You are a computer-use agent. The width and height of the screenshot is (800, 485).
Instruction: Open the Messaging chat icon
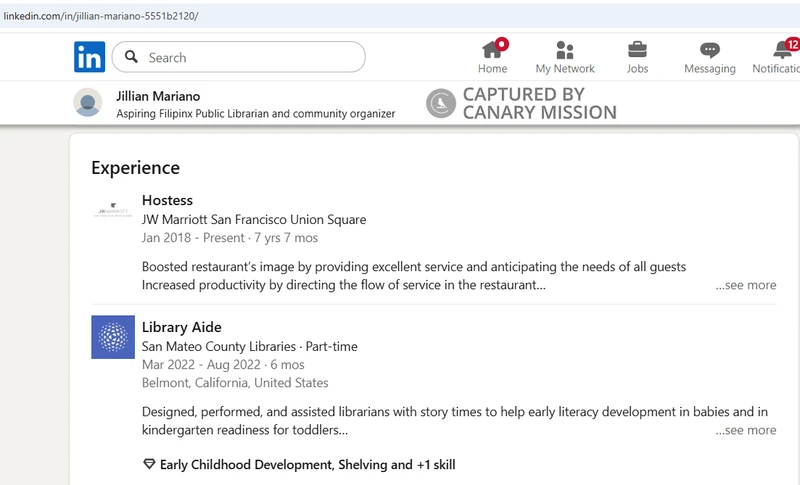pos(710,50)
